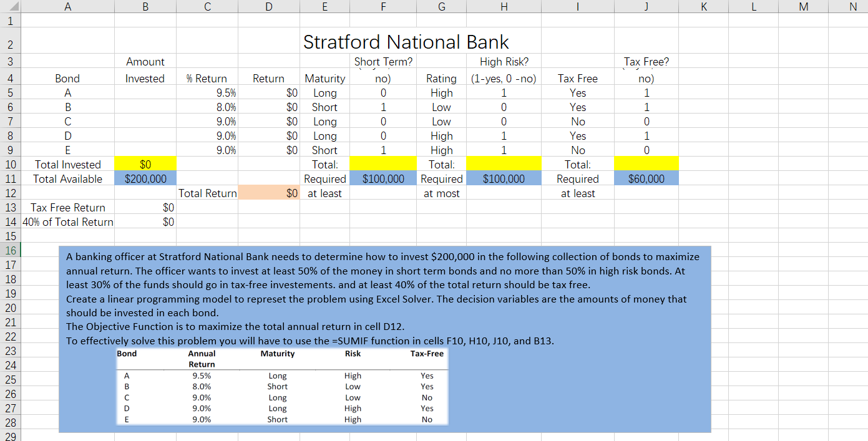Select the 'Tax Free?' header in J3
868x441 pixels.
(646, 62)
